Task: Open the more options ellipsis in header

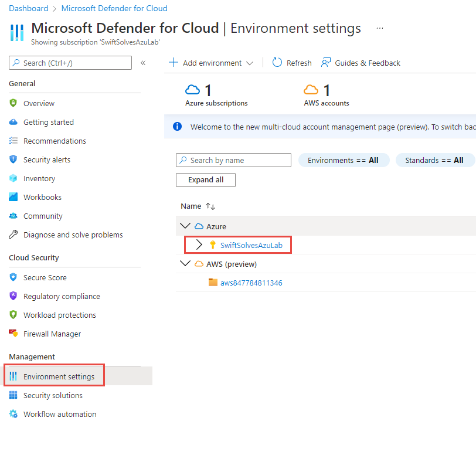Action: pos(379,28)
